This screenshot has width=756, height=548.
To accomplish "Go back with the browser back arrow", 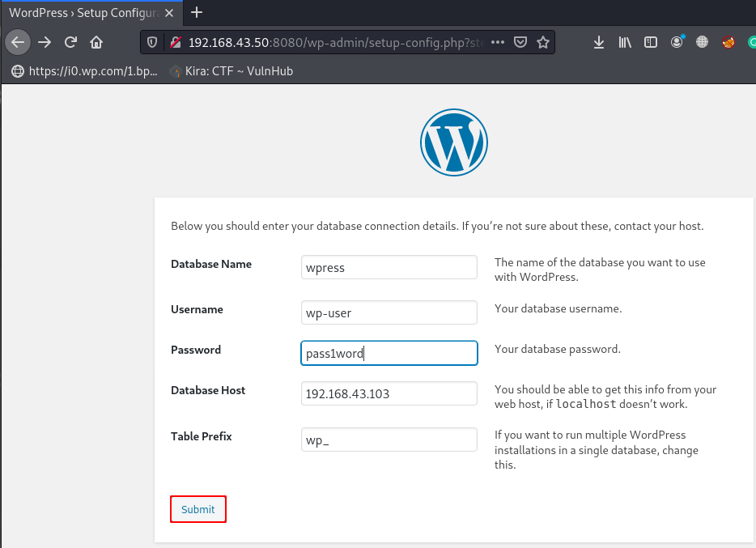I will click(x=18, y=42).
